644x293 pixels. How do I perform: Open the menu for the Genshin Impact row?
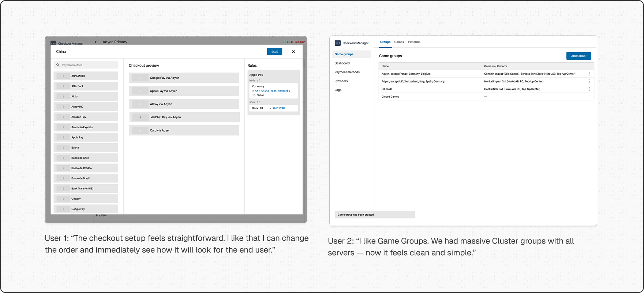pos(589,74)
